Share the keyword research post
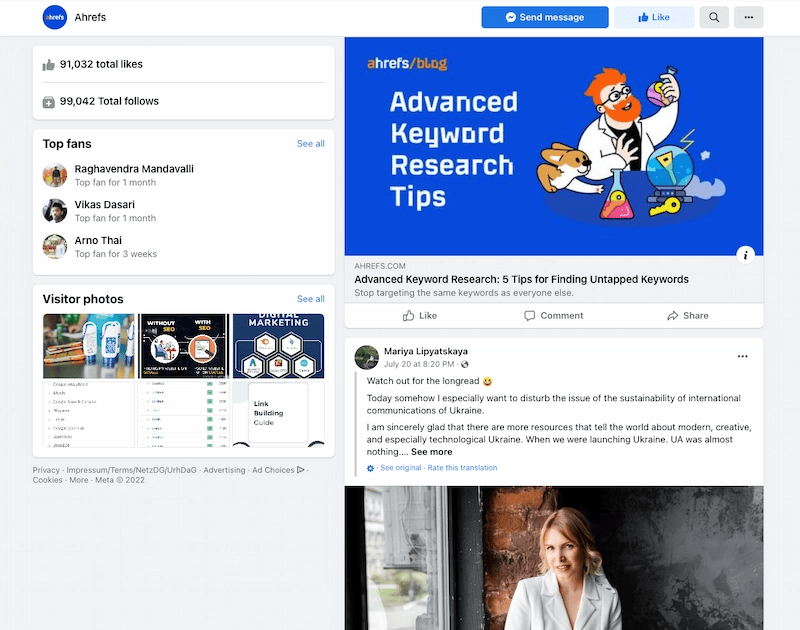The image size is (800, 630). click(688, 316)
